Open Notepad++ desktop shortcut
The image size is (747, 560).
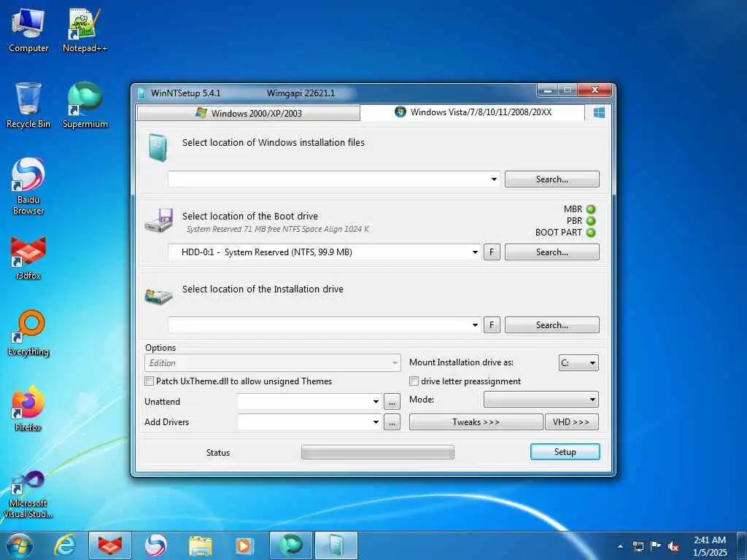pyautogui.click(x=85, y=31)
